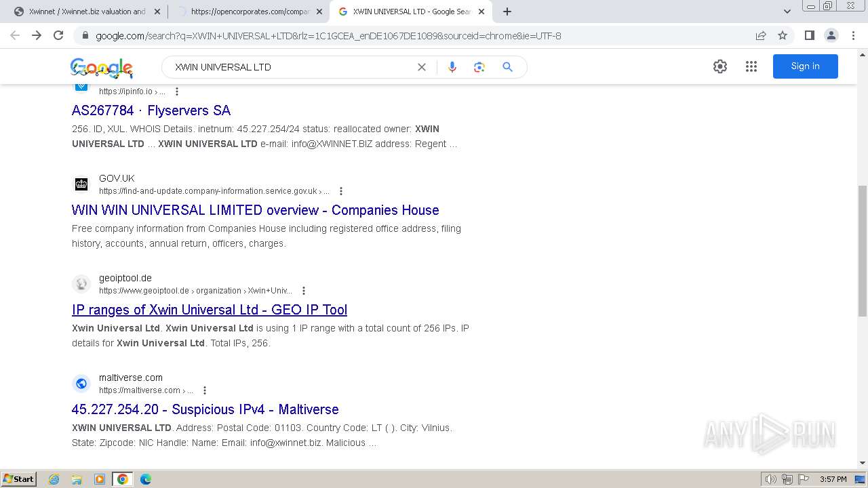Click the maltiverse.com globe favicon

[81, 384]
